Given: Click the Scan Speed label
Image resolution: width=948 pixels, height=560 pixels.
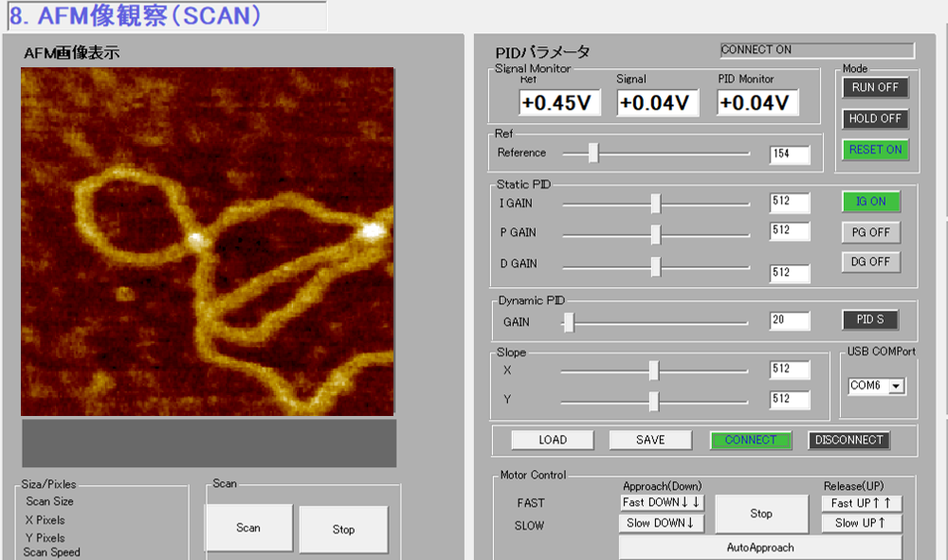Looking at the screenshot, I should [x=51, y=552].
